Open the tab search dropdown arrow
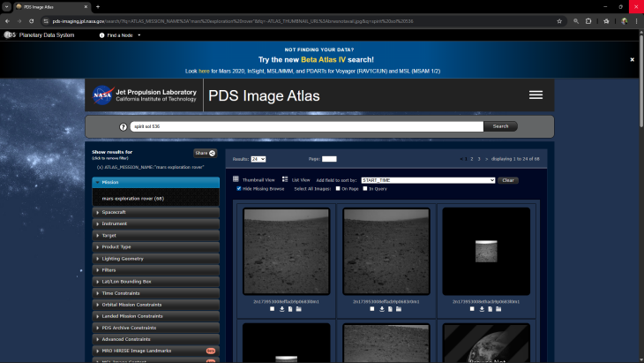Screen dimensions: 644x363 (6, 6)
